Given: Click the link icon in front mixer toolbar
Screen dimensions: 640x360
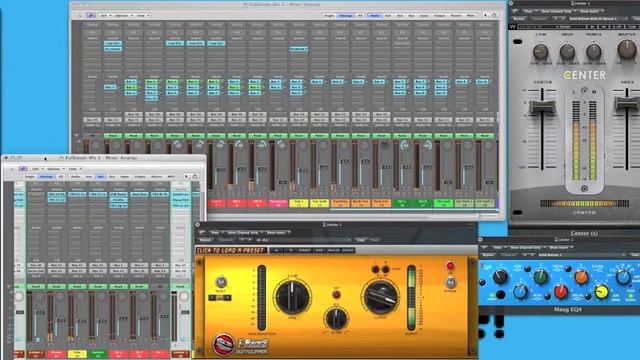Looking at the screenshot, I should point(23,169).
